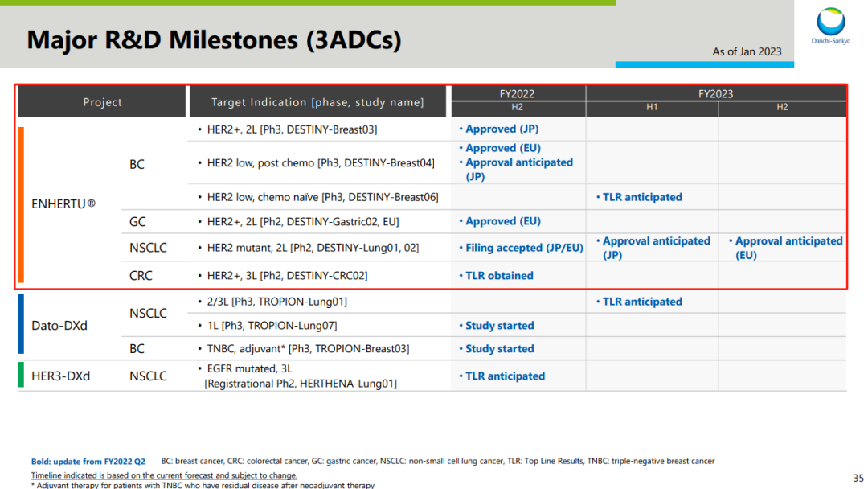Click the 'Bold: update from FY2022 Q2' note
Image resolution: width=868 pixels, height=489 pixels.
pos(88,462)
